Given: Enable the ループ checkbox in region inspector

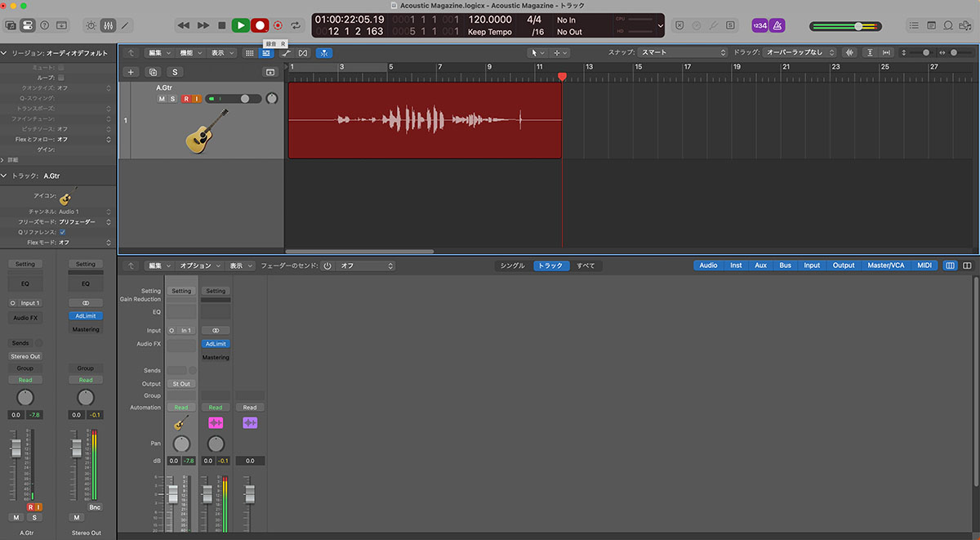Looking at the screenshot, I should (x=61, y=78).
